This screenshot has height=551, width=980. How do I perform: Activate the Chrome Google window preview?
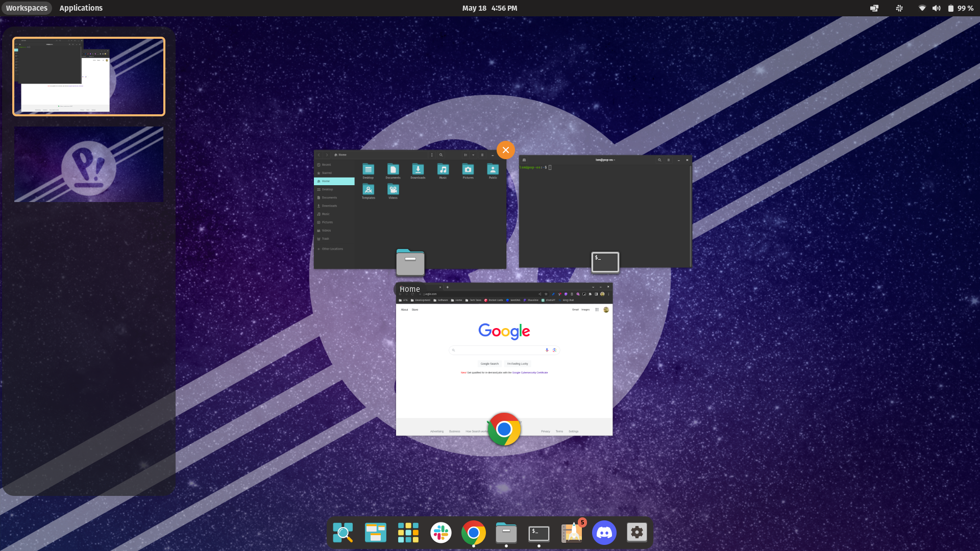(504, 360)
